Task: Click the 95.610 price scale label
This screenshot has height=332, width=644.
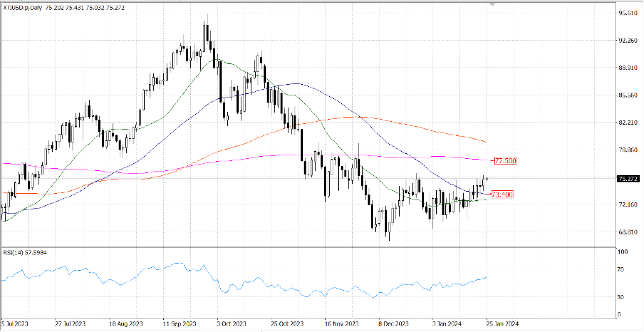Action: [x=628, y=13]
